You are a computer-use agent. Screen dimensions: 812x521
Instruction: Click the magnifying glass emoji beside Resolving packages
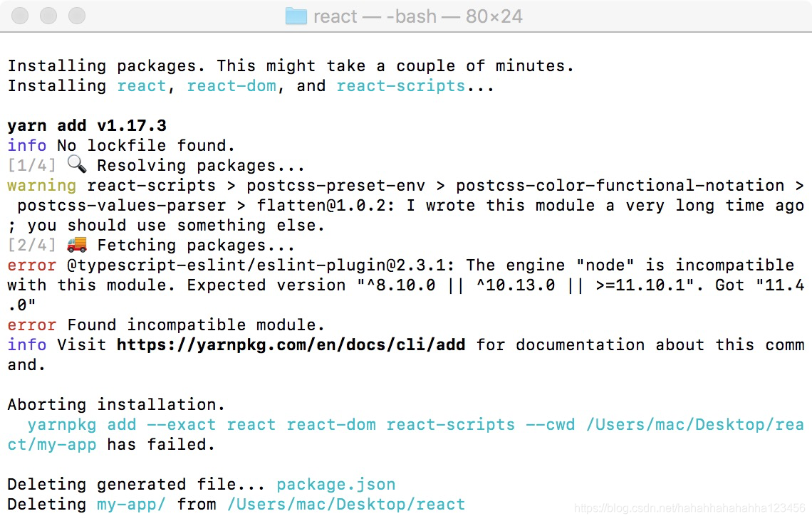coord(77,164)
